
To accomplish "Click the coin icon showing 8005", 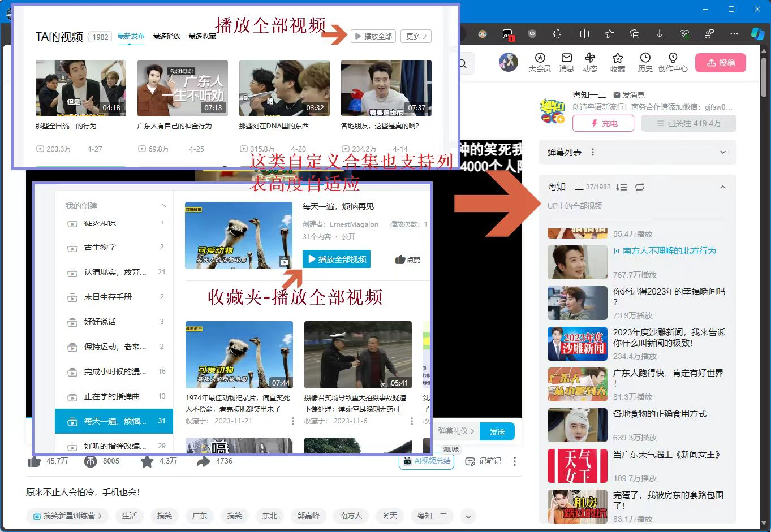I will tap(91, 461).
